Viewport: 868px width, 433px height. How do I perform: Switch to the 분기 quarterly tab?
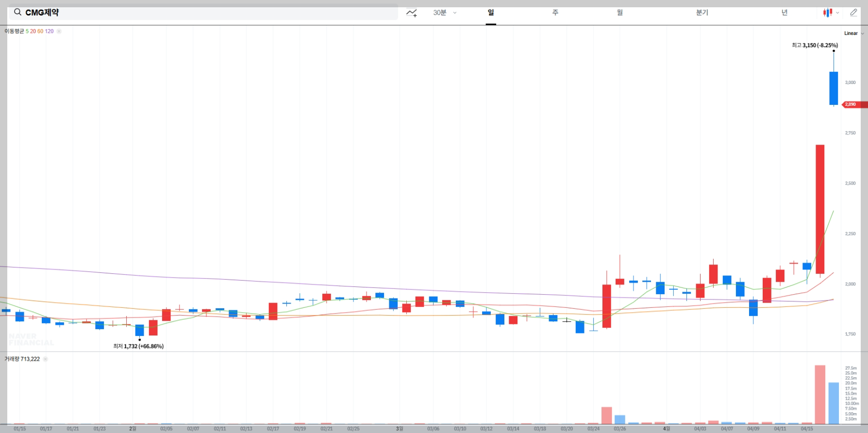click(x=702, y=13)
